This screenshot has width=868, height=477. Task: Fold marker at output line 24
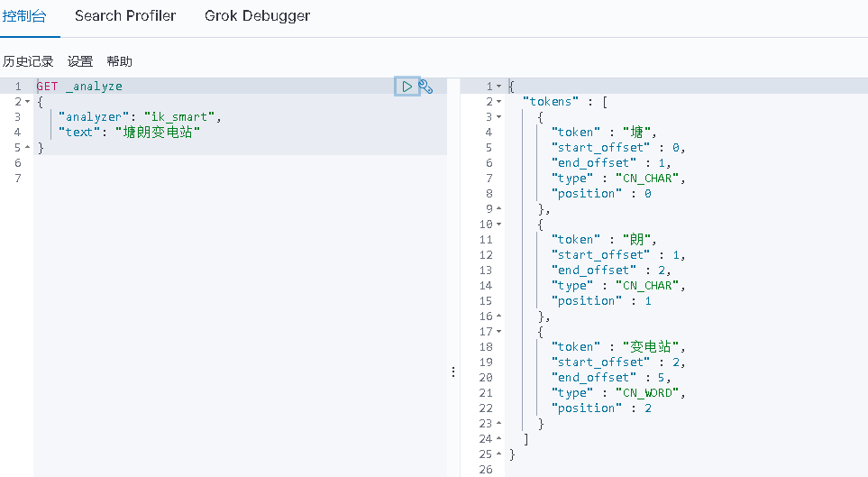(498, 439)
